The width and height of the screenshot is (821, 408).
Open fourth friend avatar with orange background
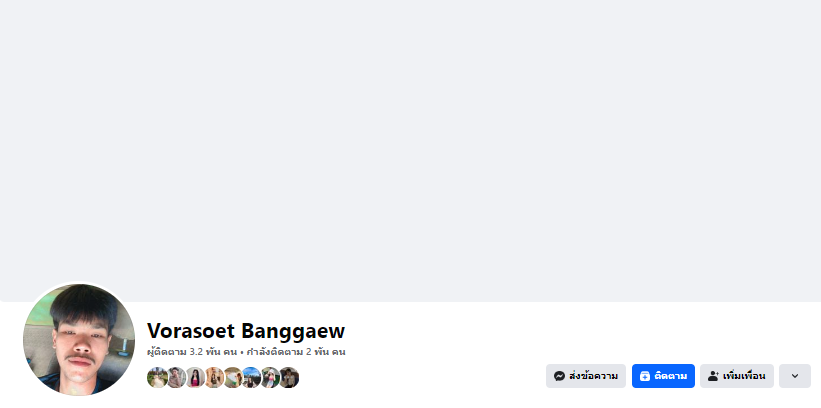point(214,377)
